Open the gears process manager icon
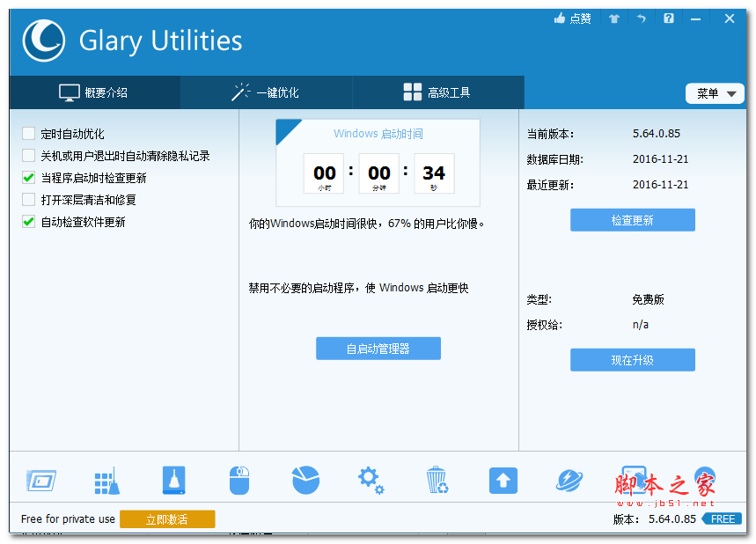 [371, 481]
